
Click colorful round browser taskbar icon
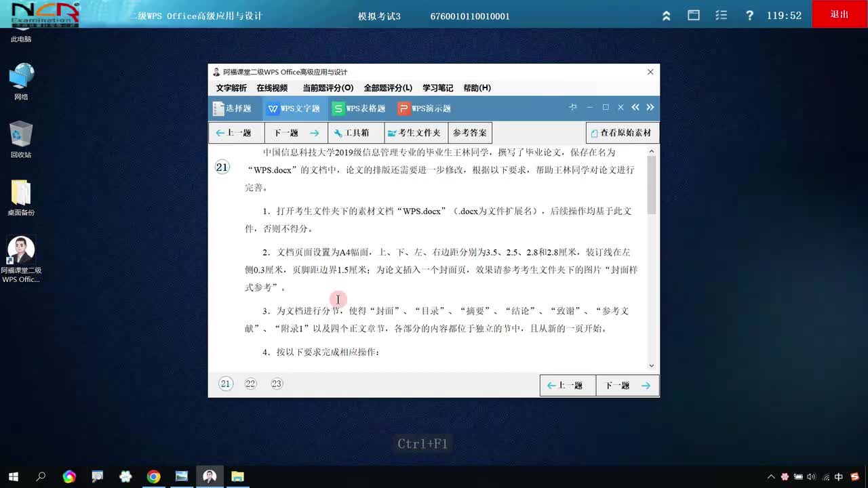click(69, 476)
